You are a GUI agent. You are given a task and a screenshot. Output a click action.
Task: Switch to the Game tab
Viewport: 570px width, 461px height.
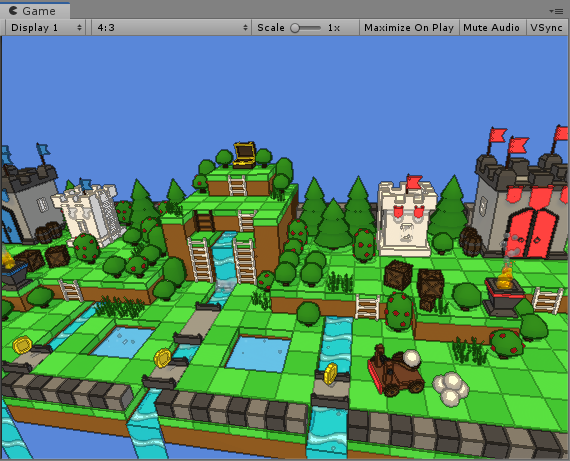[35, 11]
